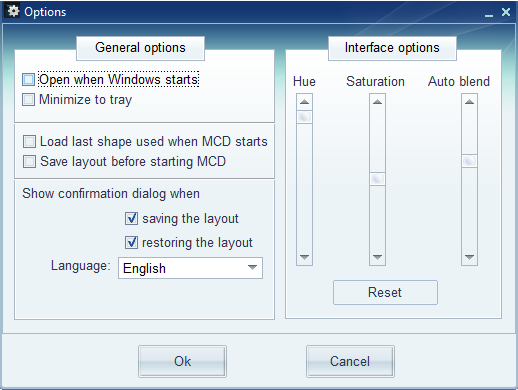Click the Saturation slider thumb
Screen dimensions: 518x390
click(377, 179)
